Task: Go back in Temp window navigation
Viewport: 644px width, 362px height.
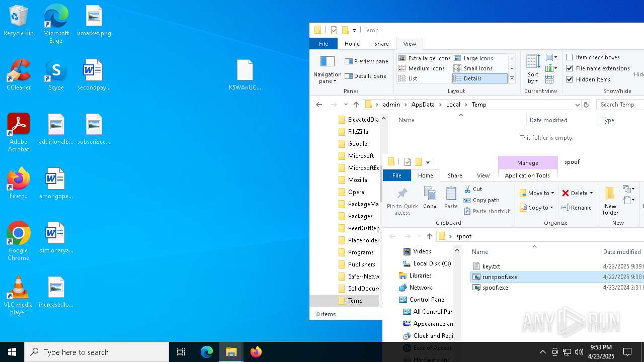Action: [319, 105]
